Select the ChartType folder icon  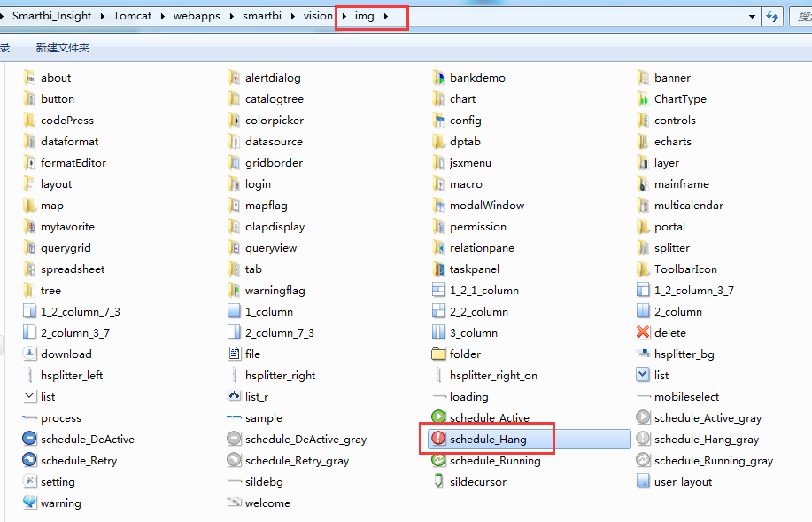pyautogui.click(x=643, y=98)
